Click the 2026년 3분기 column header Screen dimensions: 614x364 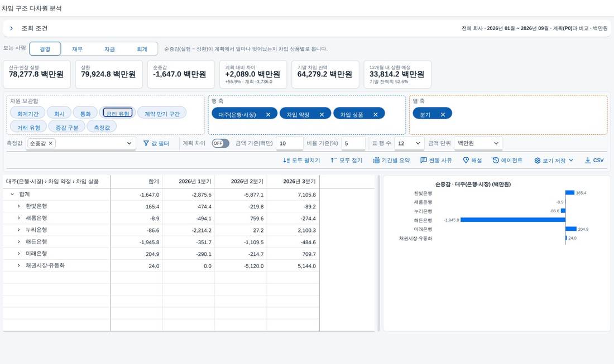click(x=293, y=181)
